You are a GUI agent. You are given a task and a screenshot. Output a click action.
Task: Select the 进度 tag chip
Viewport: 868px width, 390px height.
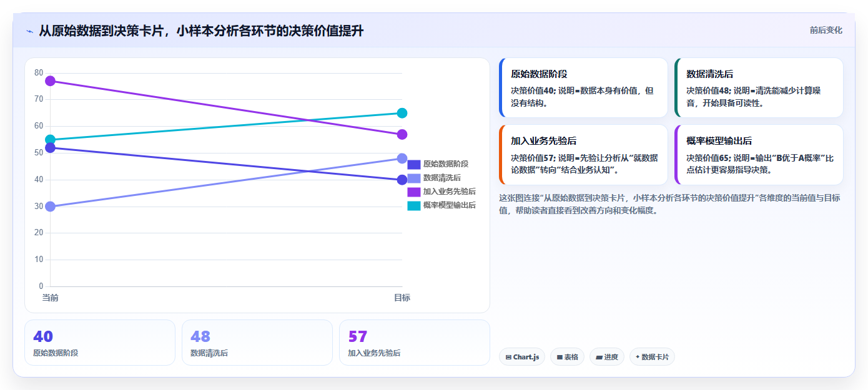607,357
